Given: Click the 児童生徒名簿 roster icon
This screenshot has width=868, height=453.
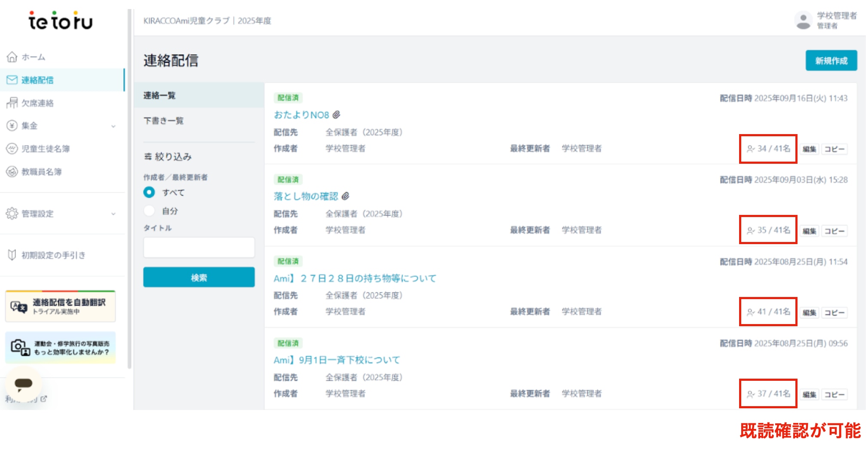Looking at the screenshot, I should point(12,149).
